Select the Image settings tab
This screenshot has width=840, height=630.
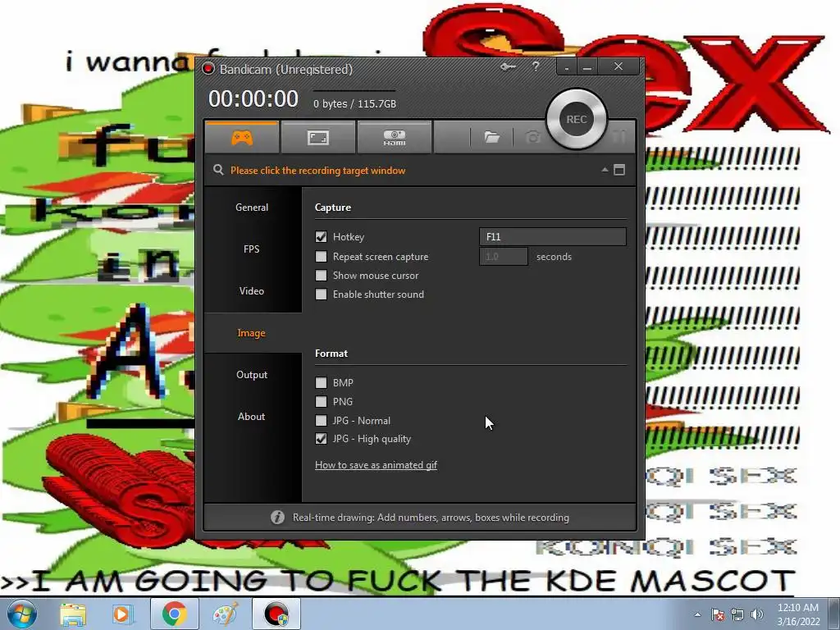[252, 333]
